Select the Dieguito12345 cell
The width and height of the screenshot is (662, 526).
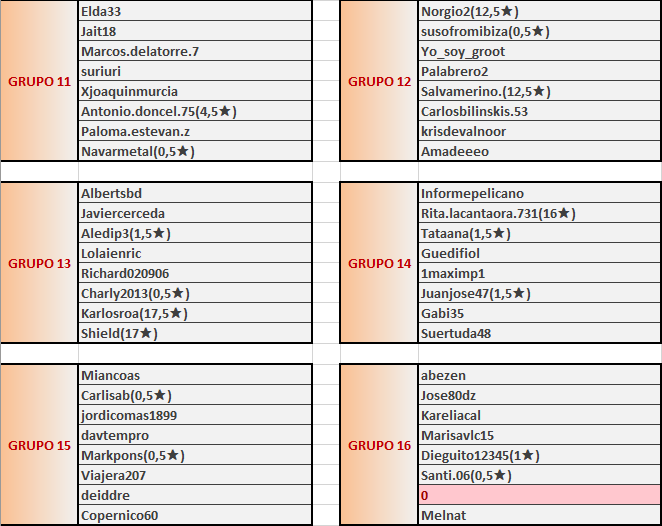coord(538,455)
